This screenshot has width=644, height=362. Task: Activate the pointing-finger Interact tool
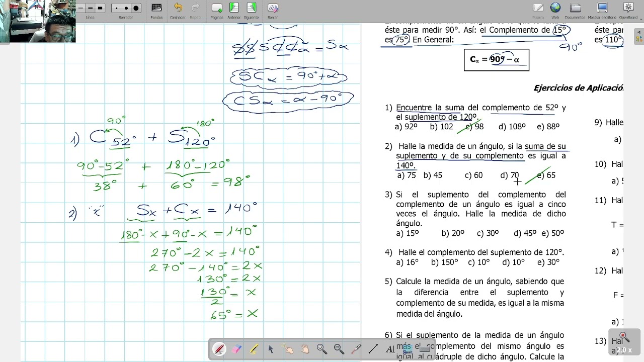coord(288,349)
